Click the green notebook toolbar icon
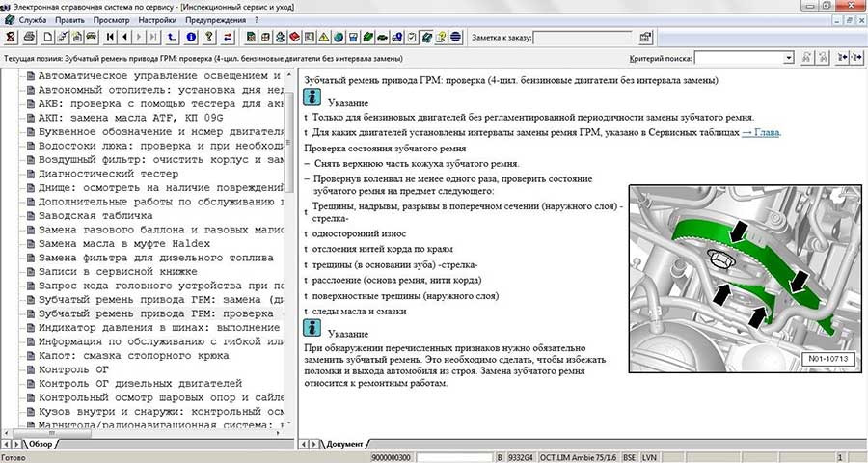 368,37
